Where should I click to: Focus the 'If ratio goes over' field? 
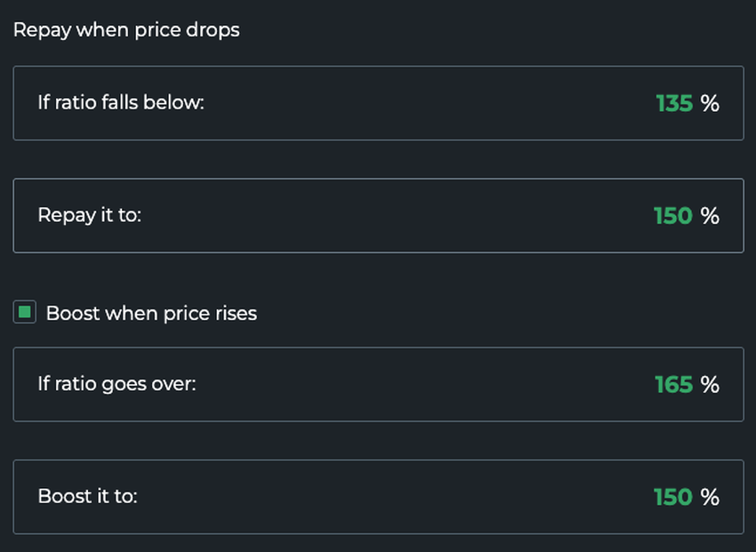378,384
